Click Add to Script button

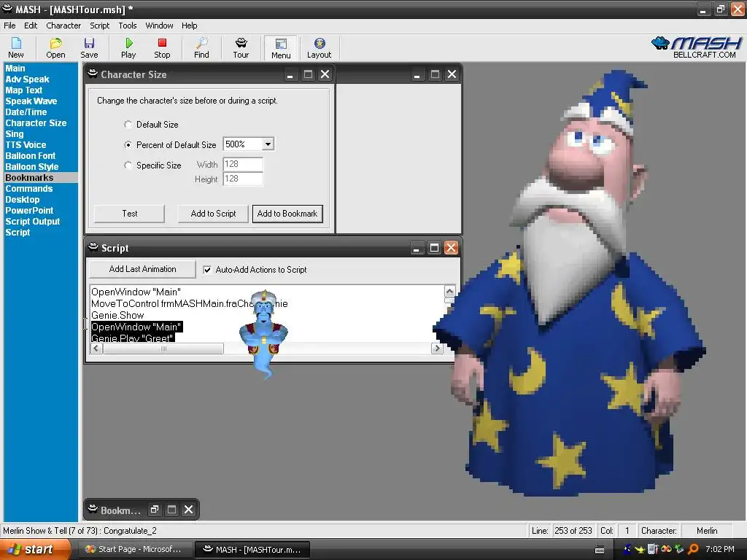coord(213,214)
